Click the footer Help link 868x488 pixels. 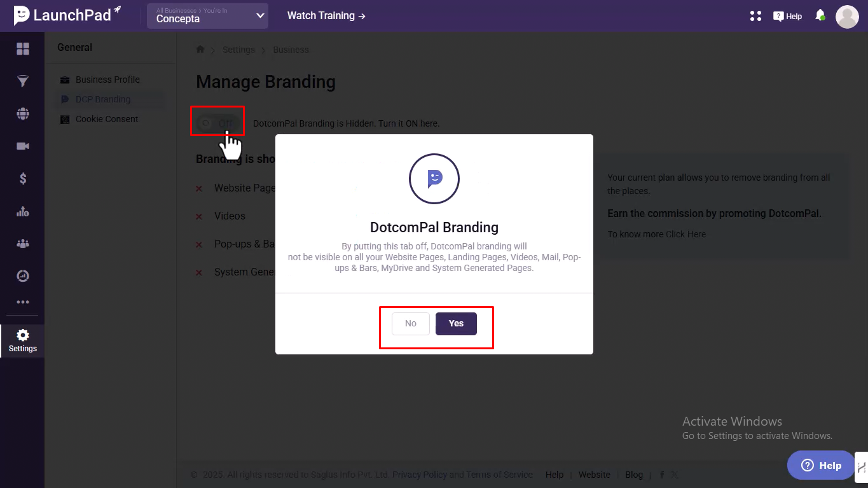click(x=555, y=475)
